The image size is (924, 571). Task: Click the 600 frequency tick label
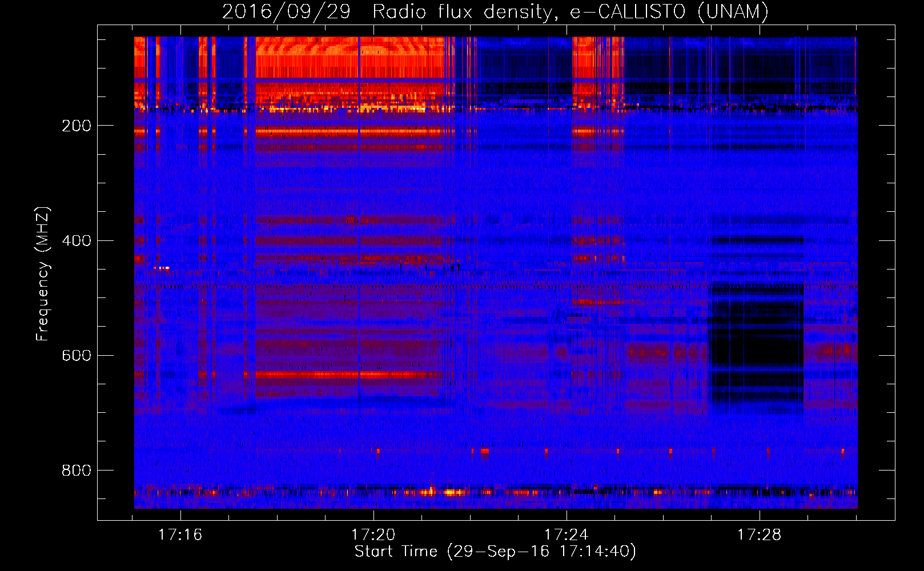click(x=77, y=355)
